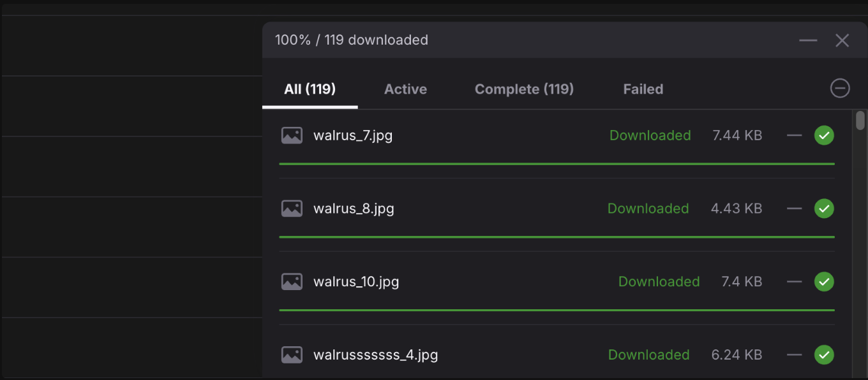The height and width of the screenshot is (380, 868).
Task: Remove walrus_10.jpg using its dash button
Action: coord(794,282)
